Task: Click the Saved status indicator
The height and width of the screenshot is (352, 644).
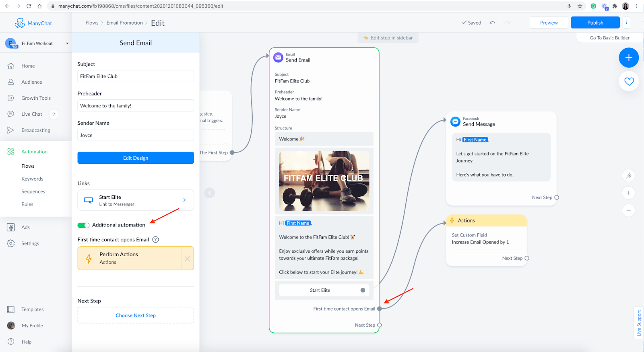Action: (x=471, y=23)
